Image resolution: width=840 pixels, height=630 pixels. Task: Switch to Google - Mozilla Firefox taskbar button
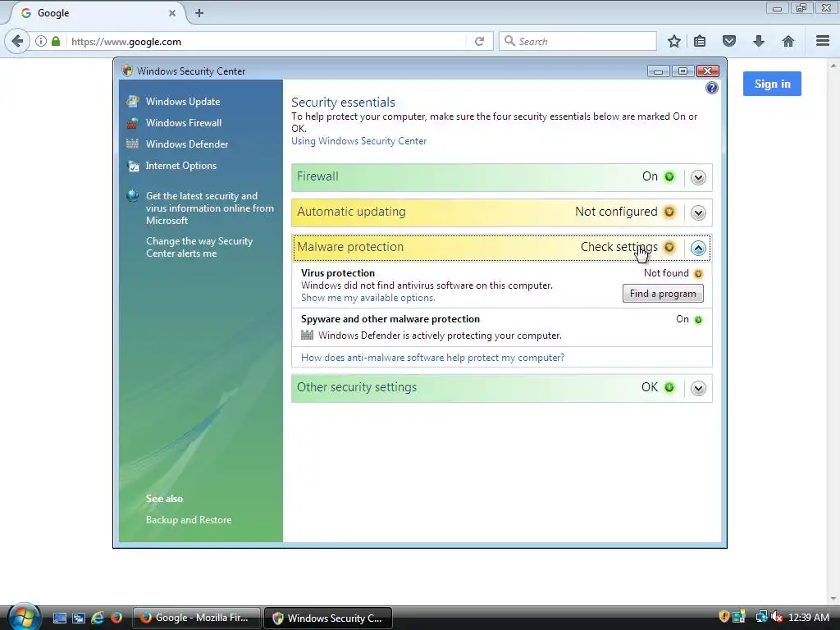[x=197, y=618]
